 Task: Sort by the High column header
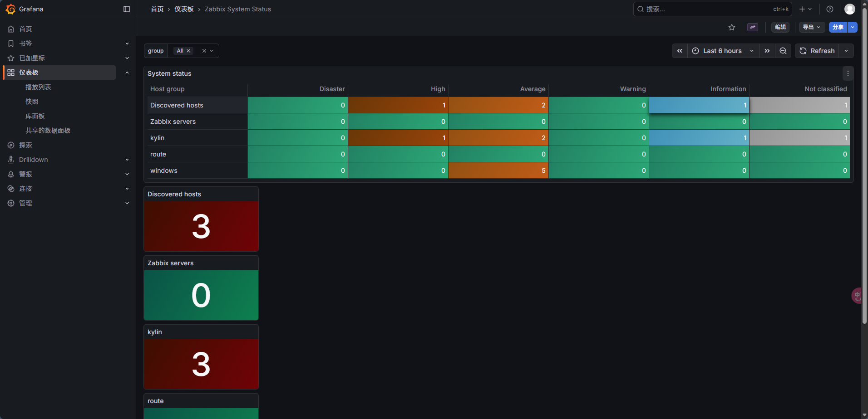[438, 89]
